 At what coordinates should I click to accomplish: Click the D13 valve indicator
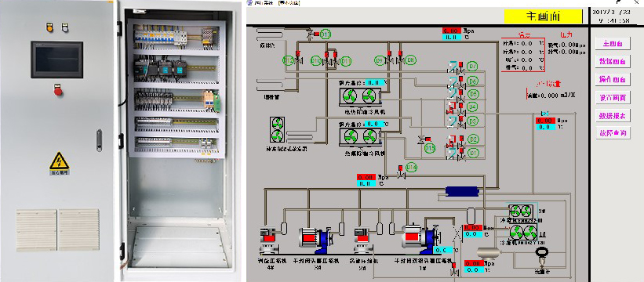coord(326,34)
